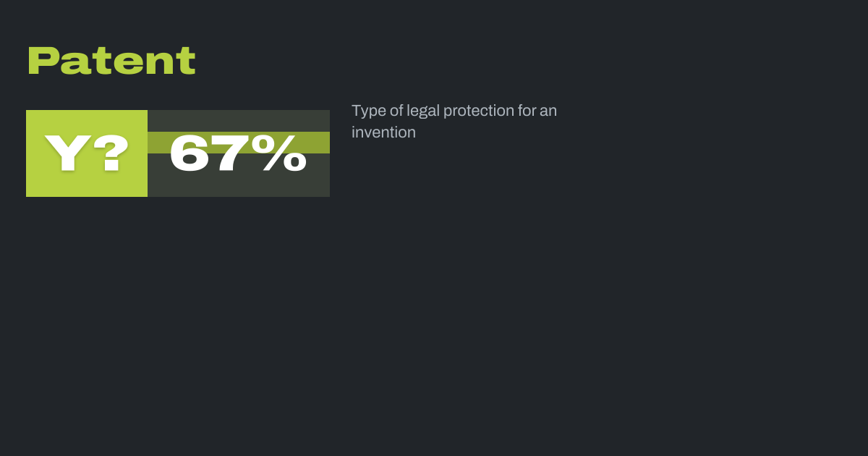This screenshot has width=868, height=456.
Task: Click the word "Type" in the description
Action: [x=367, y=111]
